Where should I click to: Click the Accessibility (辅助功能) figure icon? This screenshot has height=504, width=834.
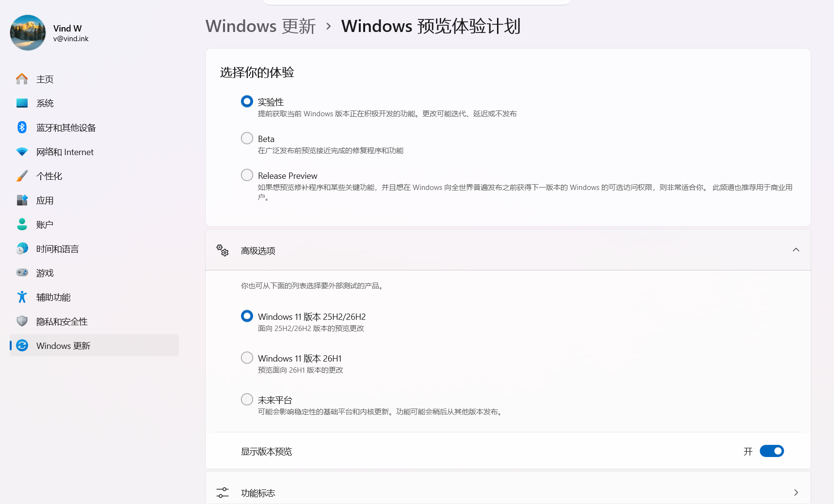[x=22, y=297]
